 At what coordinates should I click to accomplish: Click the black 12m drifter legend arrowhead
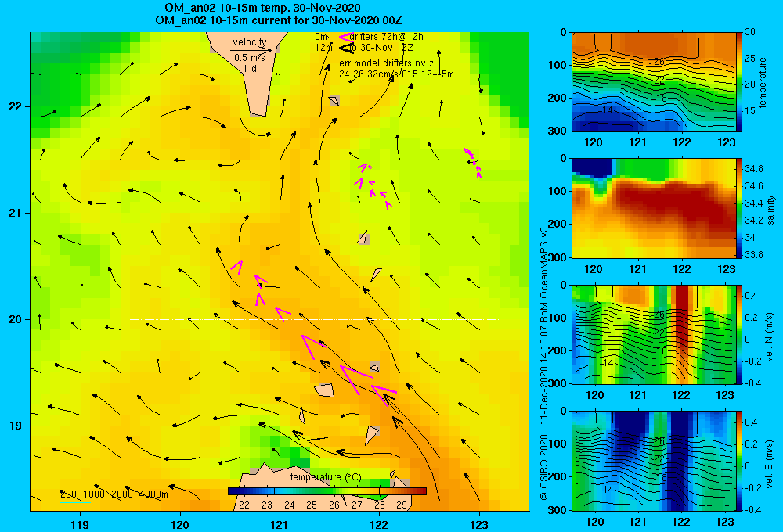345,48
